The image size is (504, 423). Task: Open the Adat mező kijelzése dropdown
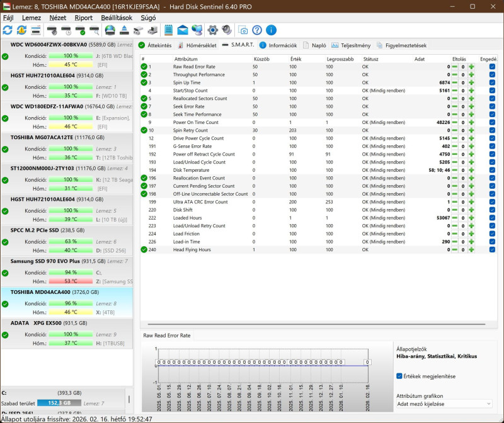(444, 404)
